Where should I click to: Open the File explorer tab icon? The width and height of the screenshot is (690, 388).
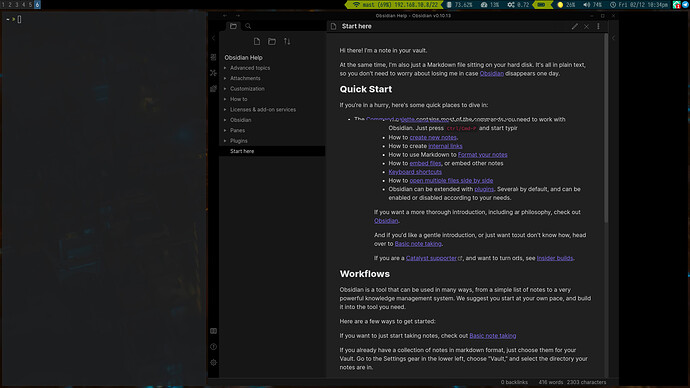(x=233, y=26)
